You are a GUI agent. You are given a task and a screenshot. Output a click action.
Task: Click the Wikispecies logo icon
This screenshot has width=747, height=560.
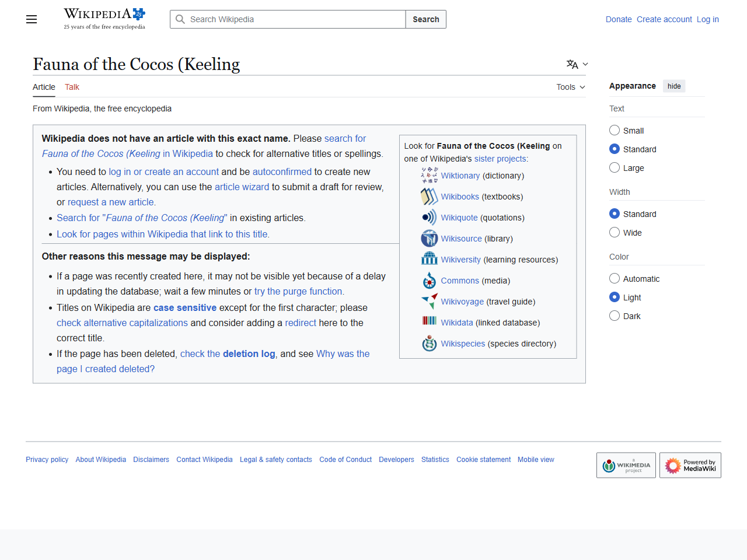coord(430,344)
